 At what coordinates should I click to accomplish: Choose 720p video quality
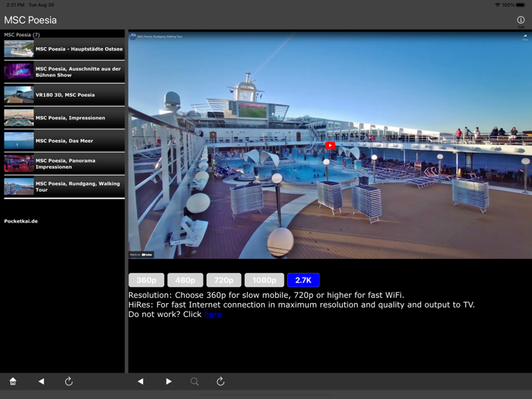tap(223, 280)
